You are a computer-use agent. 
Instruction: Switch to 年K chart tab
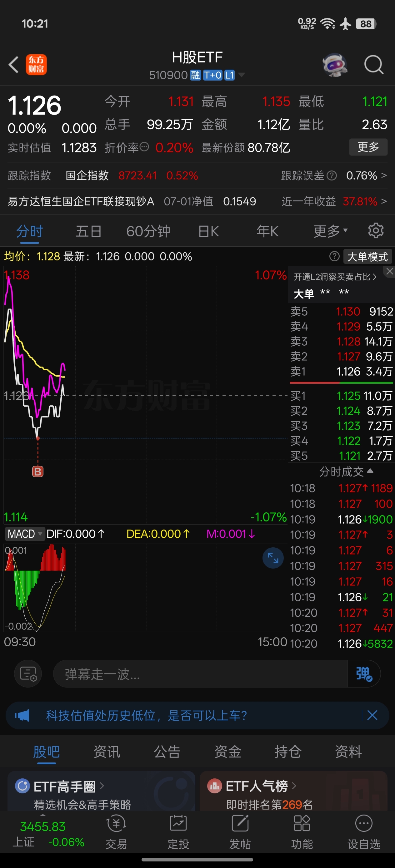point(267,231)
